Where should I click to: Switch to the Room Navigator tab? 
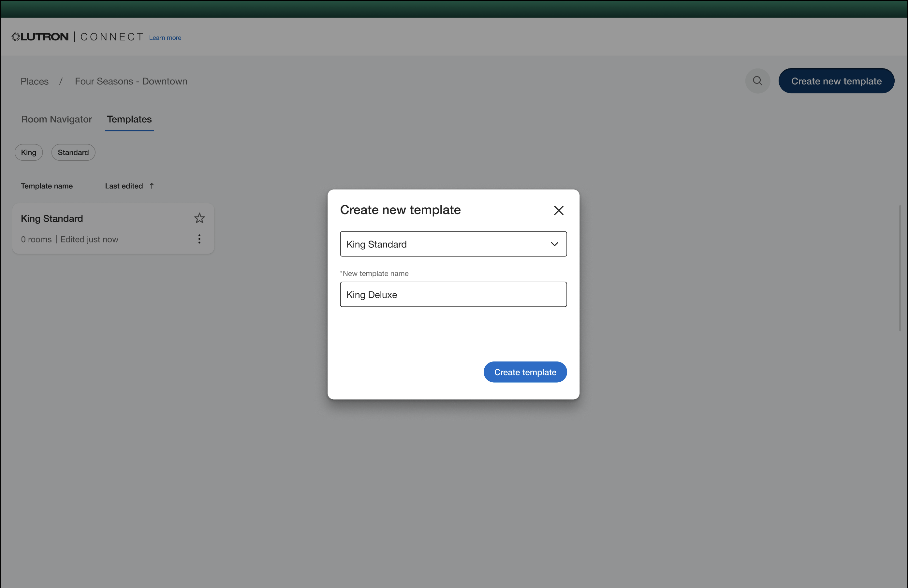[x=56, y=119]
